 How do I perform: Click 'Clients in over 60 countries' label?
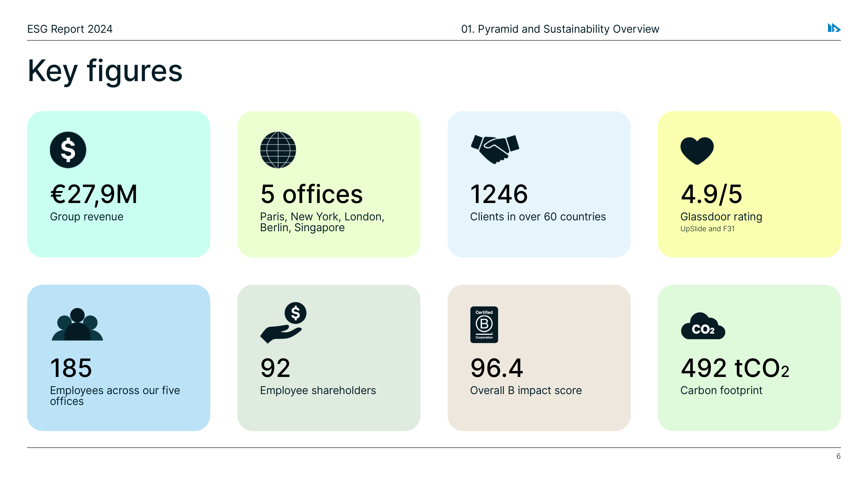coord(538,216)
